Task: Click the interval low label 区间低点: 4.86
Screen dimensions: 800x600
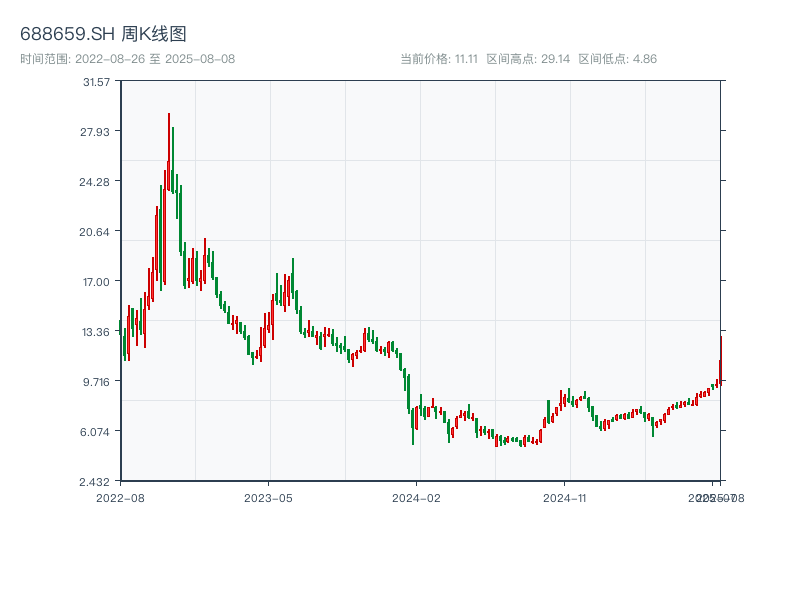Action: (617, 59)
